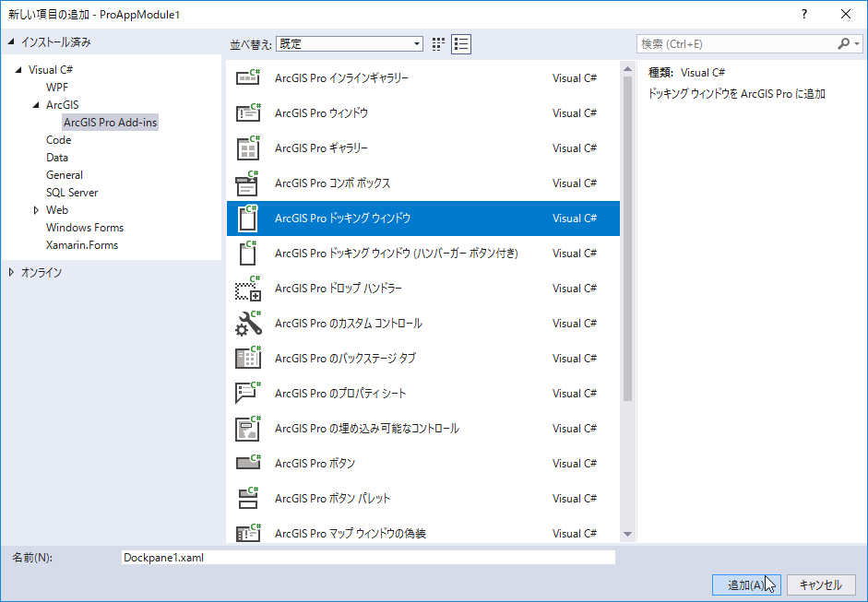Image resolution: width=868 pixels, height=602 pixels.
Task: Select the Visual C# tree label
Action: click(51, 70)
